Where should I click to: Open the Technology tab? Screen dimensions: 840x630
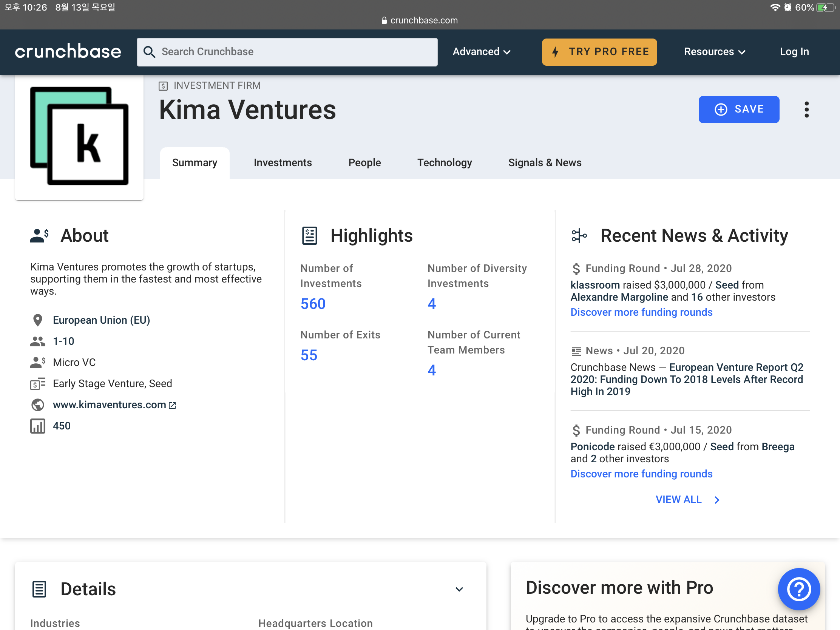click(x=445, y=163)
